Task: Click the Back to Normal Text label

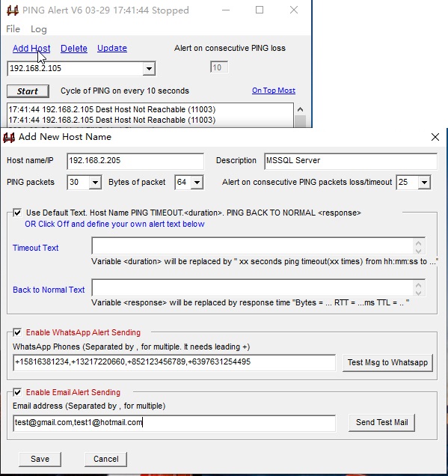Action: tap(49, 290)
